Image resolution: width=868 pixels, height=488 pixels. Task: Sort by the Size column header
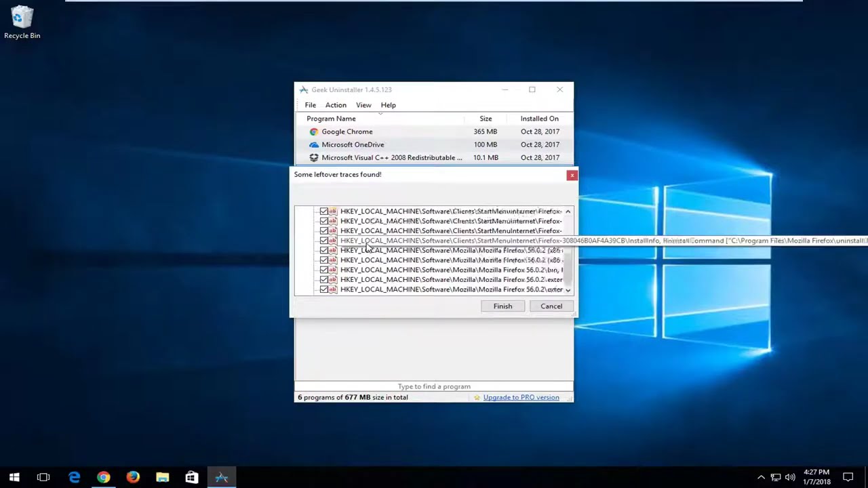(486, 119)
